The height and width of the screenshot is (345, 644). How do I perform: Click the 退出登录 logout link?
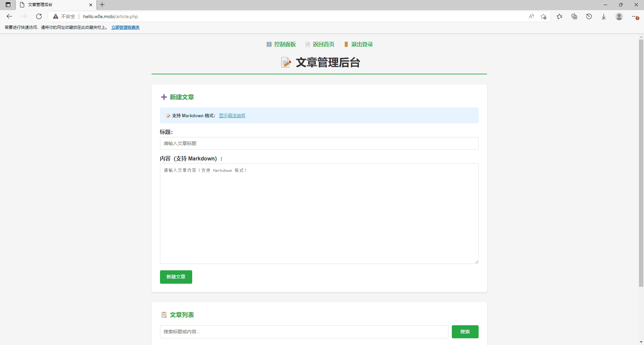coord(362,44)
